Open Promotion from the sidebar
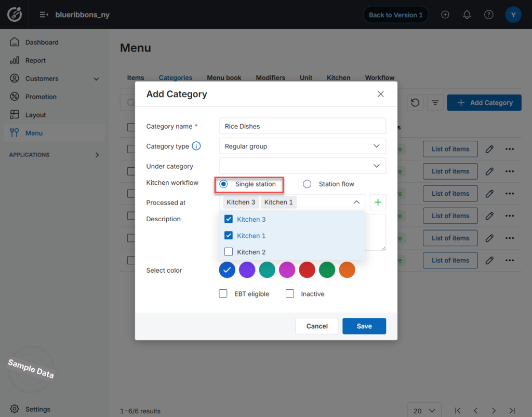The width and height of the screenshot is (532, 417). (41, 97)
